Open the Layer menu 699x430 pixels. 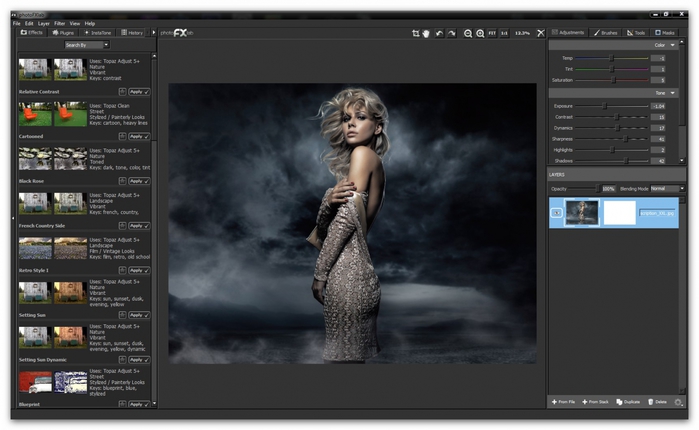(x=44, y=24)
